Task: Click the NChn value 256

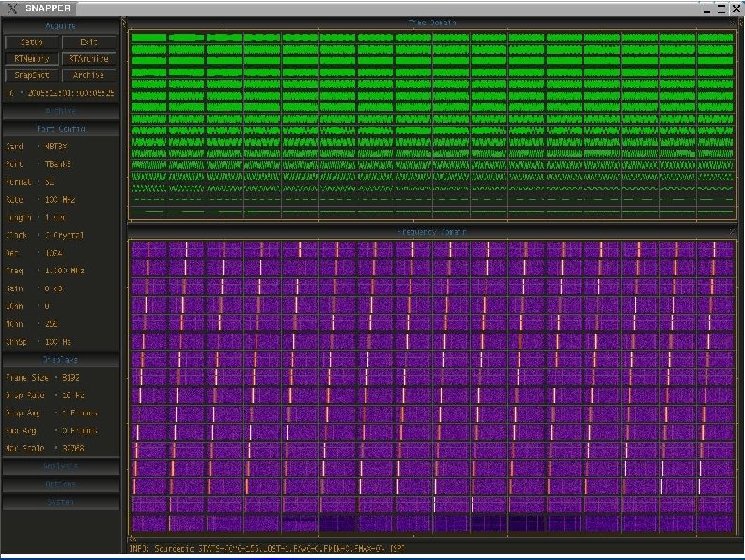Action: click(52, 324)
